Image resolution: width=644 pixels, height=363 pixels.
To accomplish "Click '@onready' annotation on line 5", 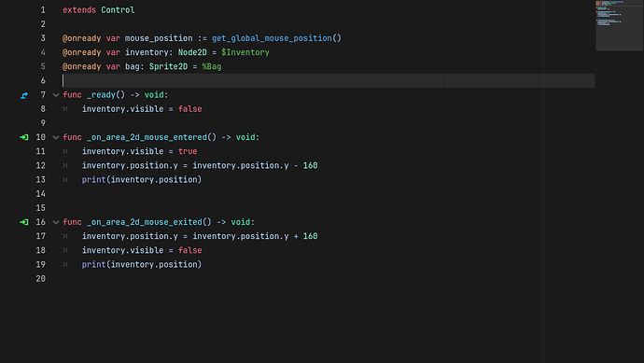I will pyautogui.click(x=82, y=66).
